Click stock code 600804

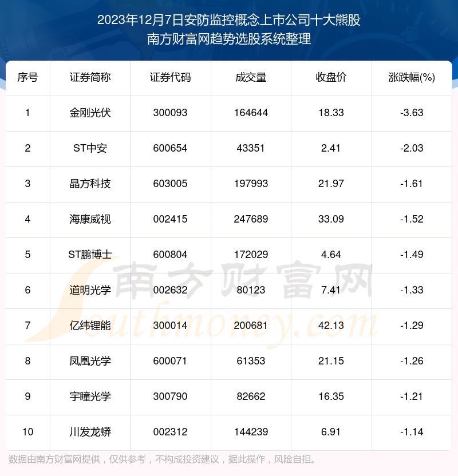[171, 255]
